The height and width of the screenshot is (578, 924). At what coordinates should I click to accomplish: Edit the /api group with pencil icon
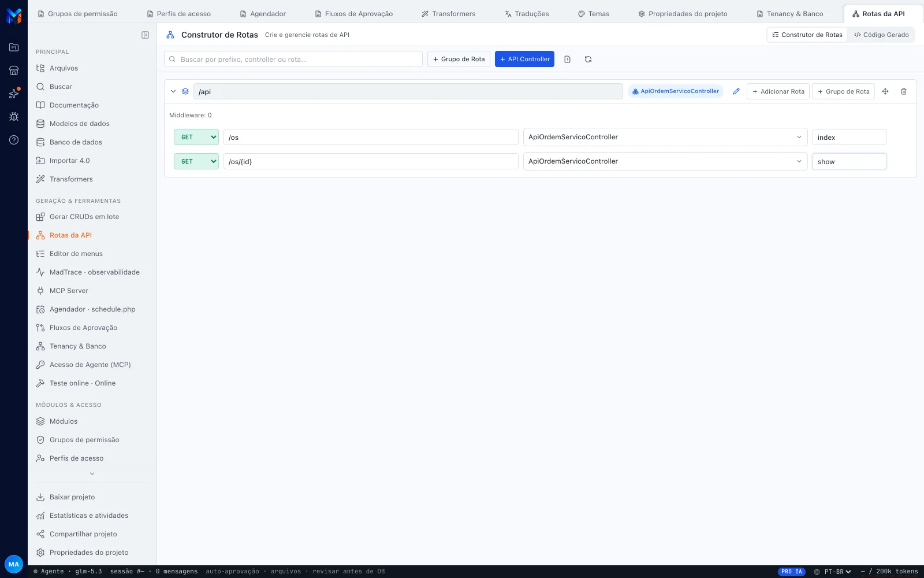(x=736, y=91)
